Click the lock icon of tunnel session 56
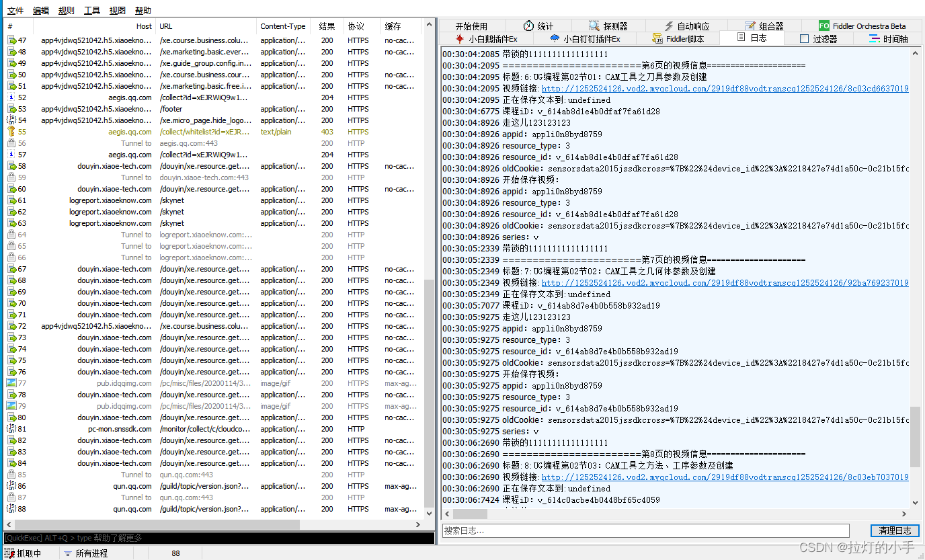This screenshot has width=925, height=560. pos(11,143)
